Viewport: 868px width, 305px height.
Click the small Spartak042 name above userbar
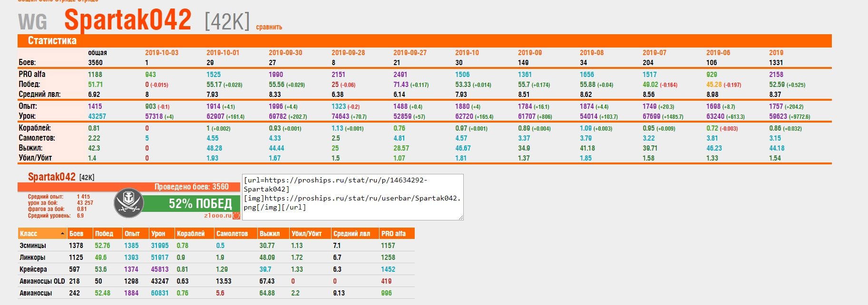click(x=52, y=177)
